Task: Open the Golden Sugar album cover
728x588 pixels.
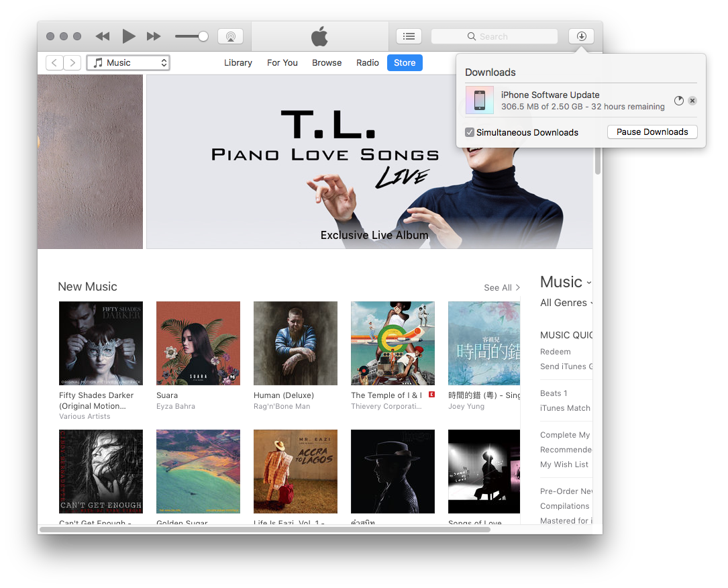Action: tap(198, 471)
